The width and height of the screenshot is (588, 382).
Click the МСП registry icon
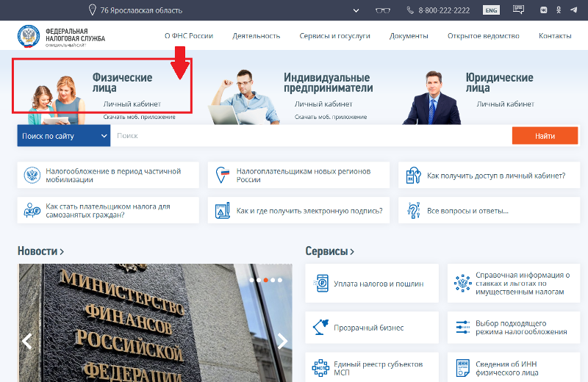click(x=320, y=368)
